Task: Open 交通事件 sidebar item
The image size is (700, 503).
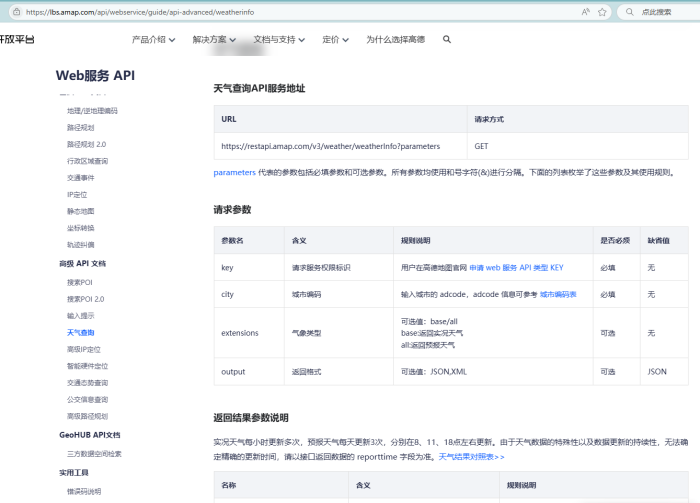Action: [81, 178]
